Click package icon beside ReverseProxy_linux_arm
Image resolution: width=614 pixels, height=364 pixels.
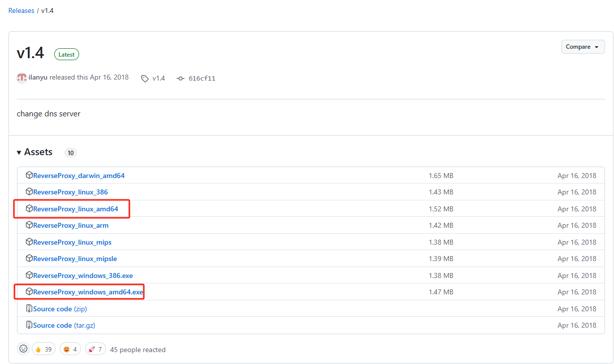click(x=29, y=225)
